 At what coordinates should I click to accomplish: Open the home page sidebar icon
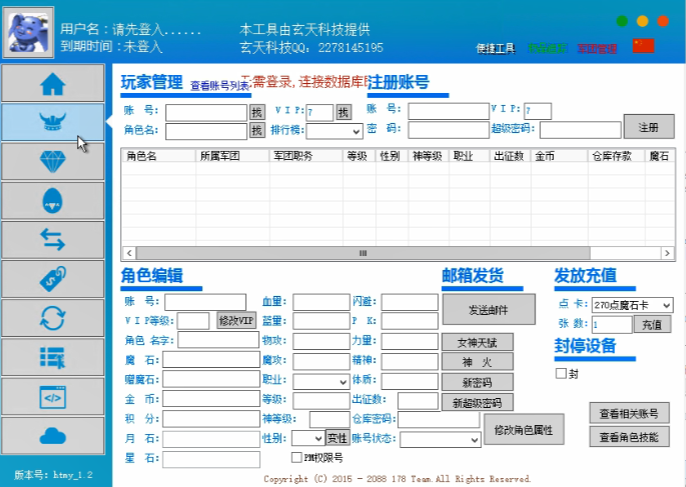pyautogui.click(x=52, y=83)
